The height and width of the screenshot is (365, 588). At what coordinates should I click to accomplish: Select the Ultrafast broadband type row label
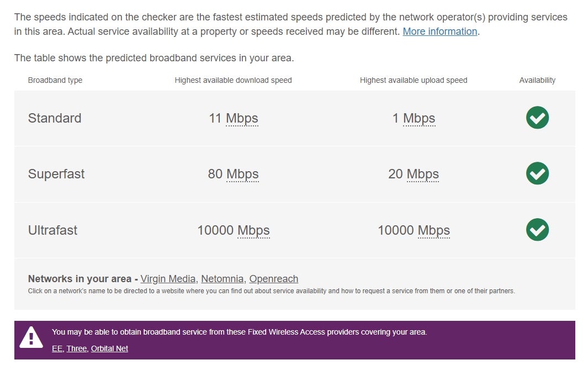(52, 230)
